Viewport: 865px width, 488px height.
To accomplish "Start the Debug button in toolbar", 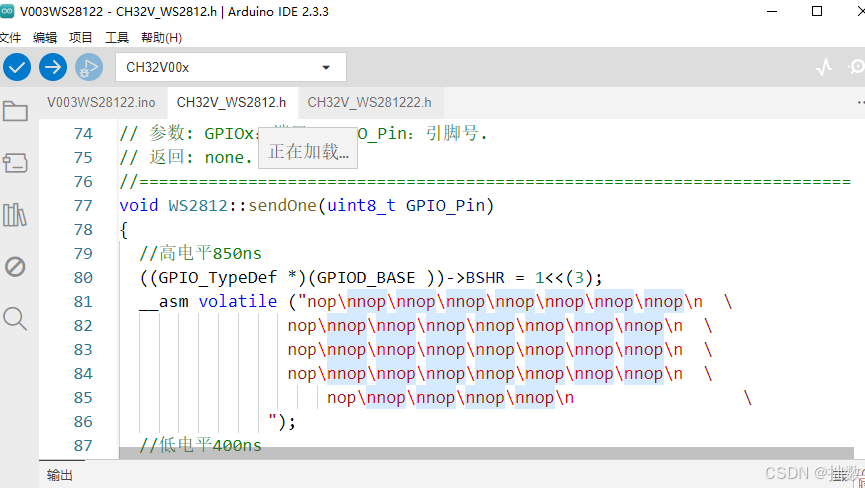I will pyautogui.click(x=89, y=67).
